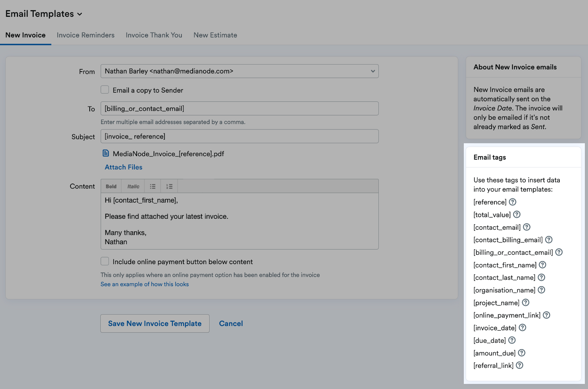
Task: Click help icon beside [contact_last_name] tag
Action: click(x=541, y=277)
